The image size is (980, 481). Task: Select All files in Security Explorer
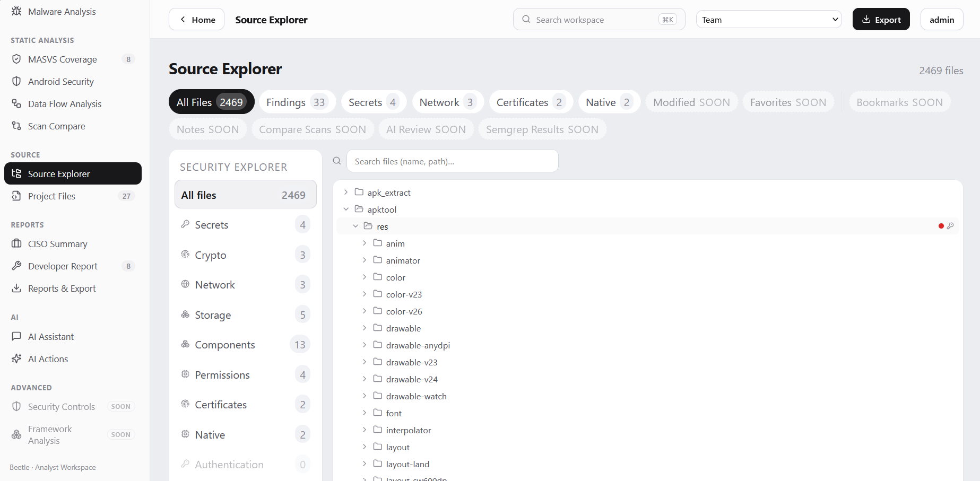click(245, 195)
